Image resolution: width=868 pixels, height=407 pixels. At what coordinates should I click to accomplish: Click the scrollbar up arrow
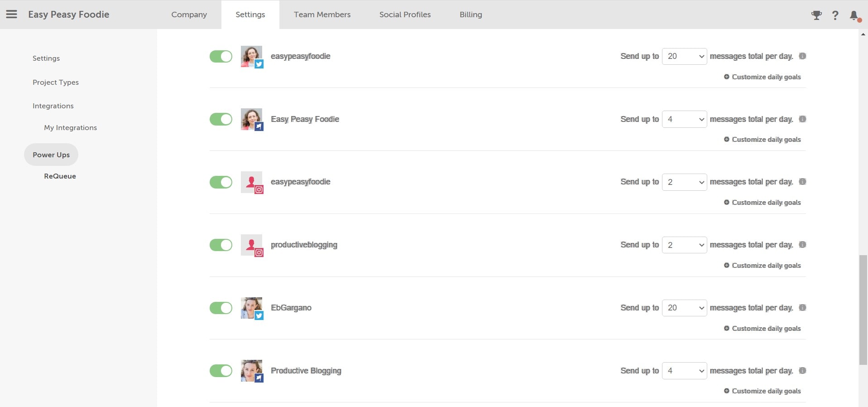[x=863, y=34]
